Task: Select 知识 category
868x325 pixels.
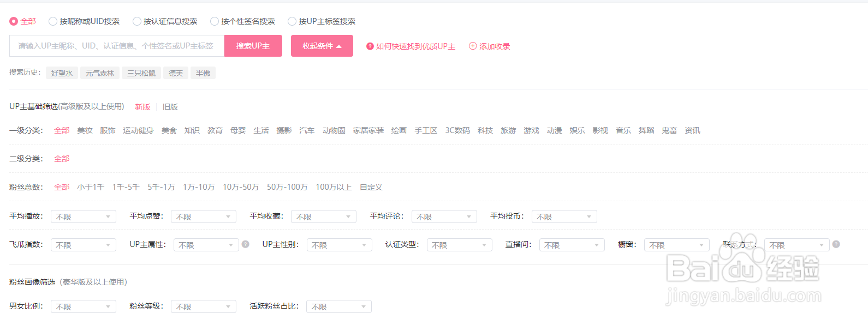Action: [x=192, y=130]
